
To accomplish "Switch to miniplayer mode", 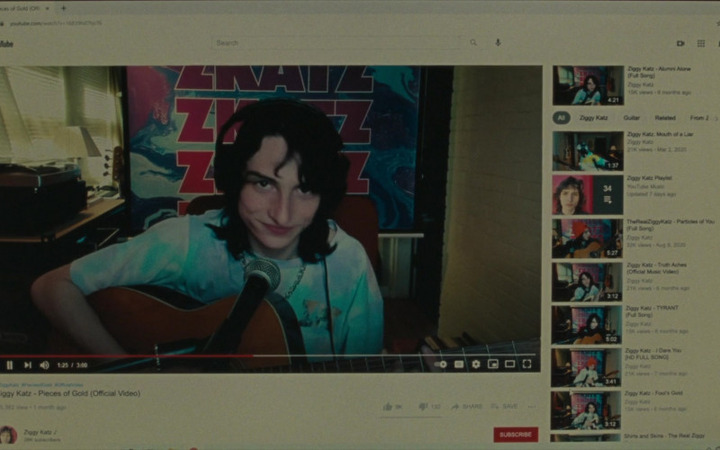I will pos(493,364).
